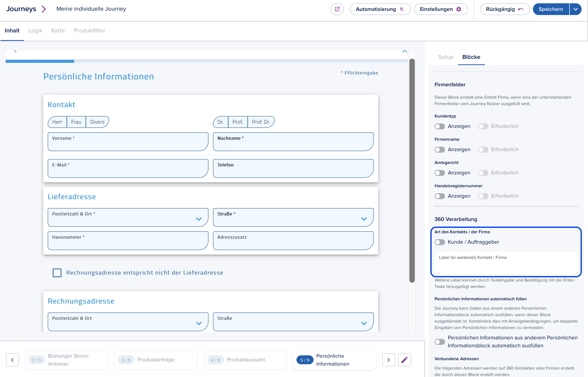
Task: Expand the Speichern dropdown arrow
Action: point(576,9)
